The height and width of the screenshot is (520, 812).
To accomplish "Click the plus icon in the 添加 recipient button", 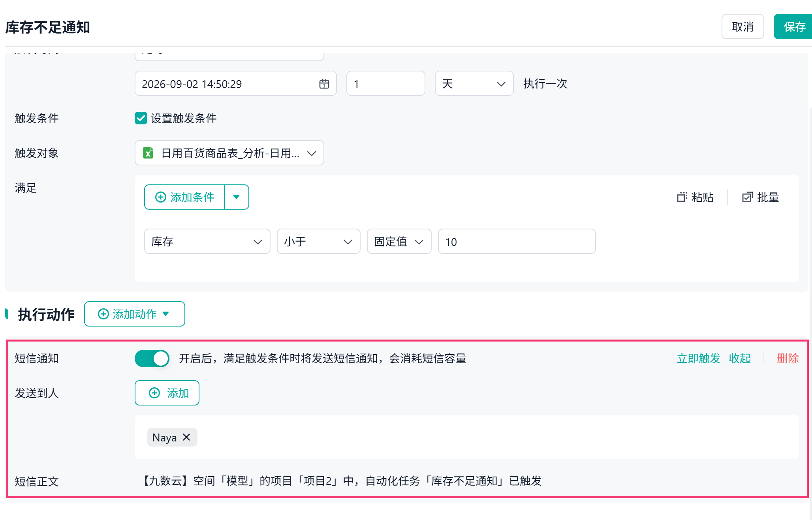I will click(x=154, y=393).
